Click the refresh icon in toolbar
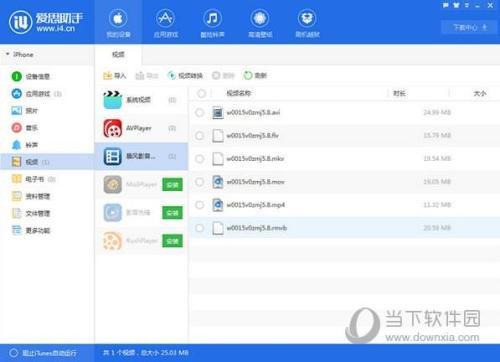The height and width of the screenshot is (362, 500). click(248, 76)
